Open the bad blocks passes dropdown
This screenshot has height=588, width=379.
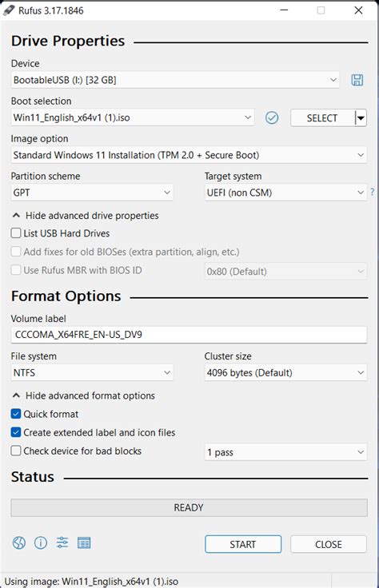click(x=285, y=452)
